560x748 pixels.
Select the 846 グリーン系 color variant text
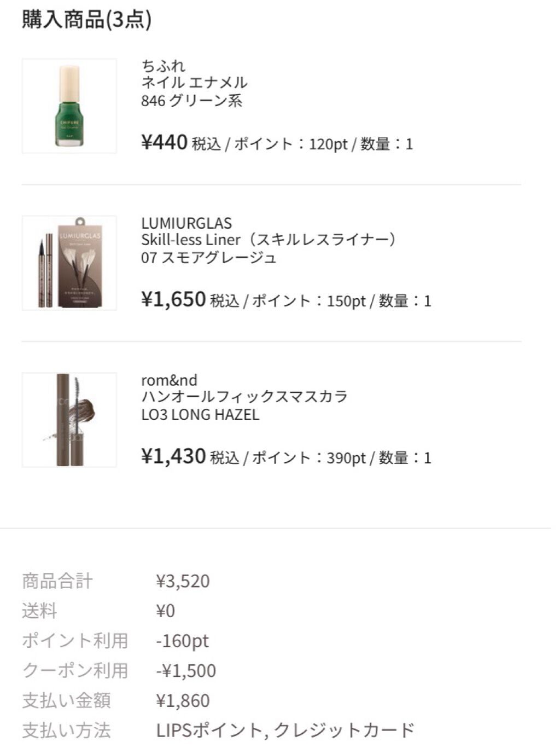191,101
